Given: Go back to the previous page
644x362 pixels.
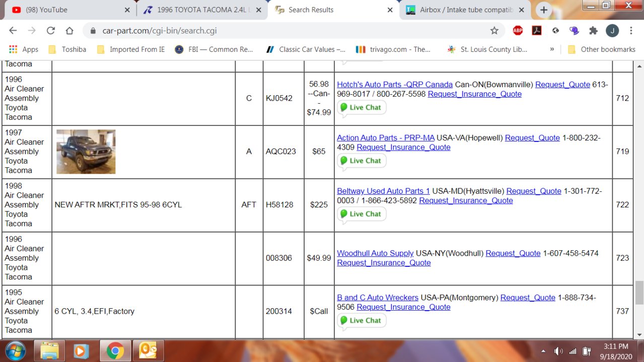Looking at the screenshot, I should [x=13, y=31].
